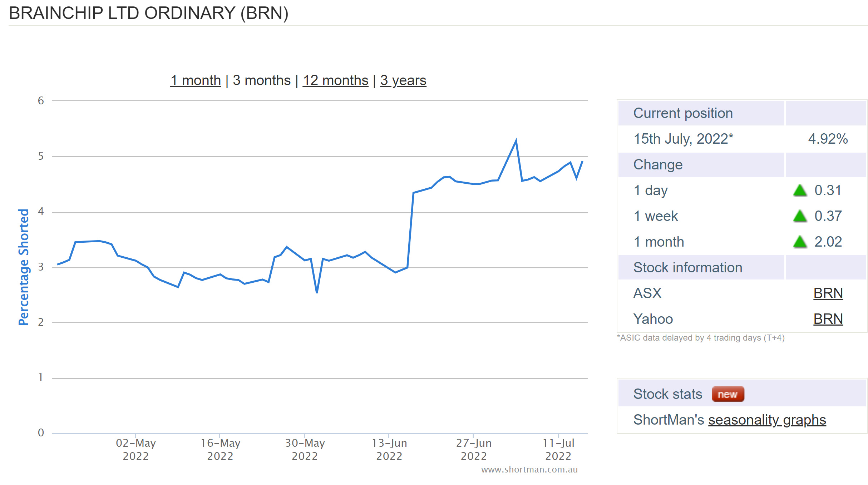This screenshot has width=868, height=485.
Task: Click the 4.92% current position value
Action: 828,139
